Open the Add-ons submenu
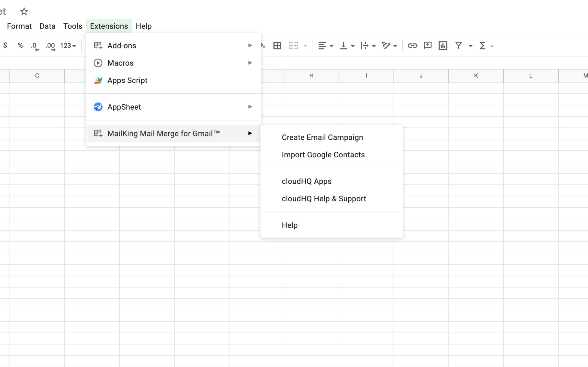Image resolution: width=588 pixels, height=367 pixels. click(x=173, y=46)
